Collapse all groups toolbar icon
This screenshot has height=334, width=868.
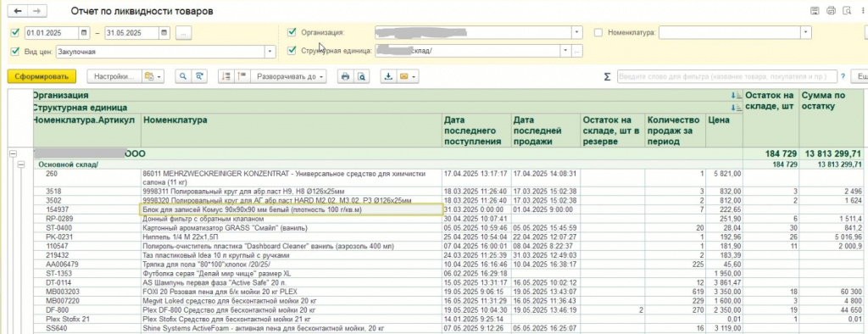(225, 76)
